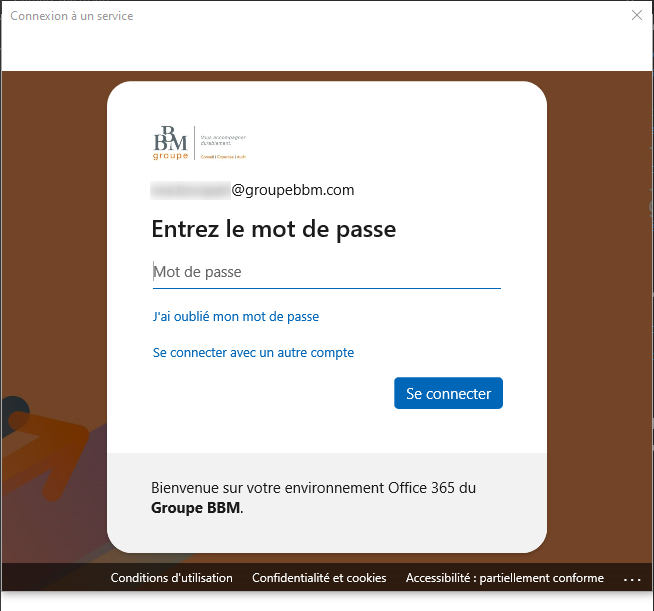
Task: Open the three-dots more options footer menu
Action: point(631,578)
